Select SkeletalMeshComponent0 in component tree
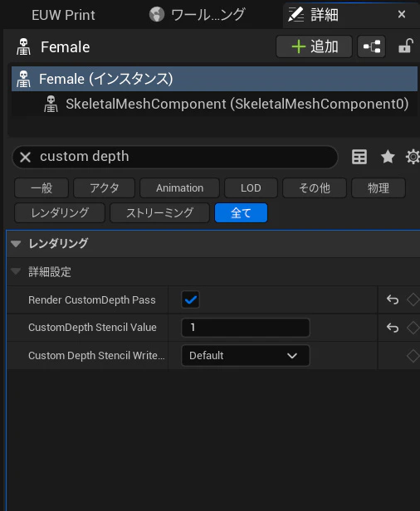Image resolution: width=420 pixels, height=511 pixels. tap(227, 104)
